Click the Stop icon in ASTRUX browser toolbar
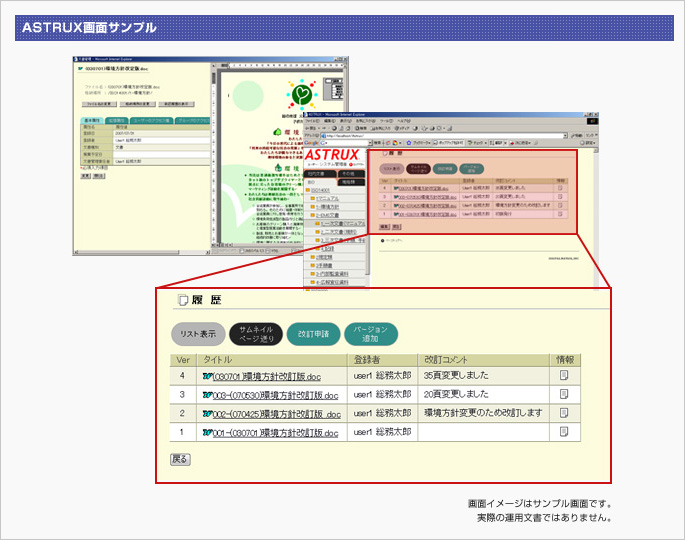Viewport: 685px width, 540px height. click(x=335, y=128)
